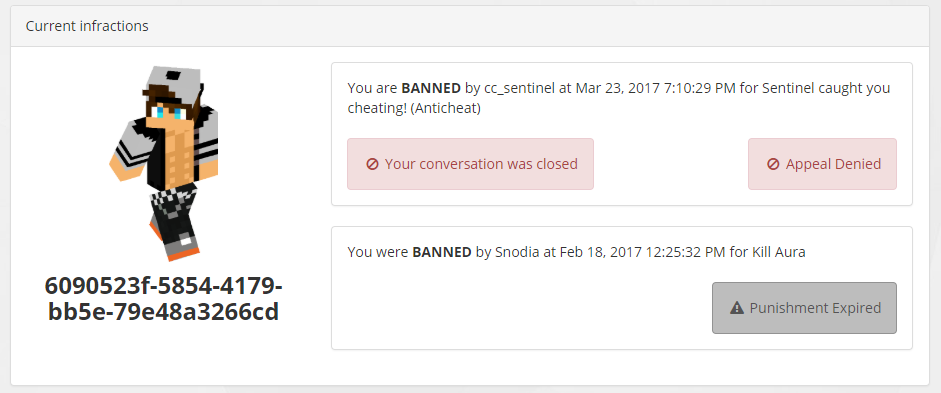941x393 pixels.
Task: Select the Appeal Denied button
Action: click(822, 164)
